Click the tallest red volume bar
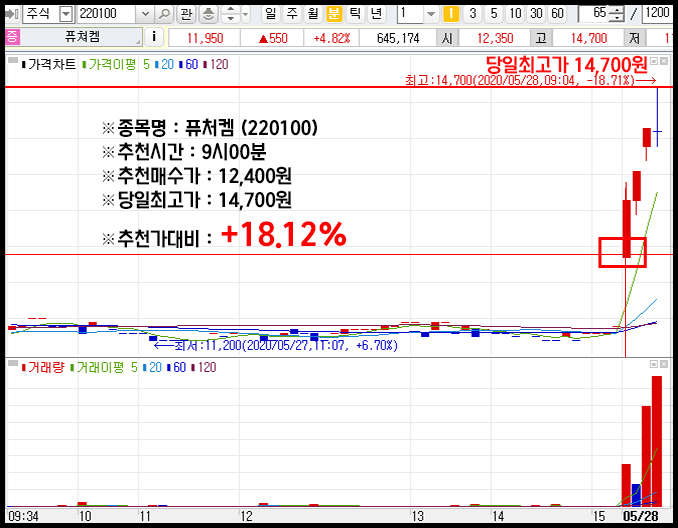The image size is (678, 528). click(x=657, y=441)
